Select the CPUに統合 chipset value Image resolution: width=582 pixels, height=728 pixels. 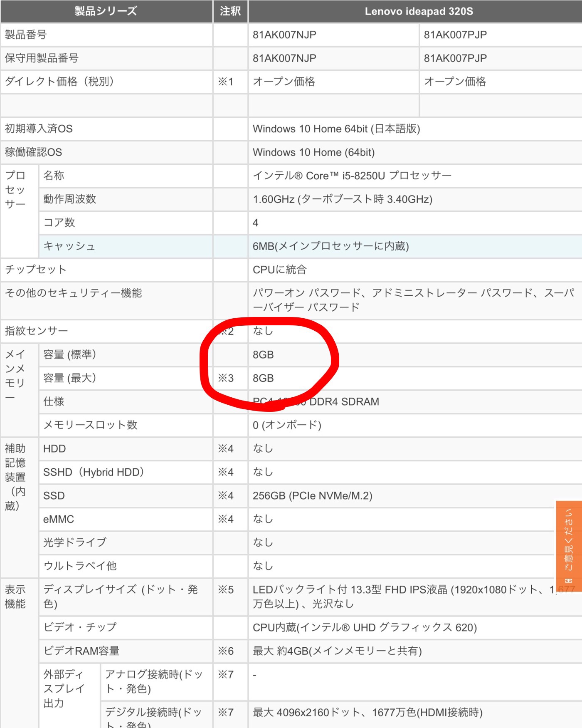[279, 270]
